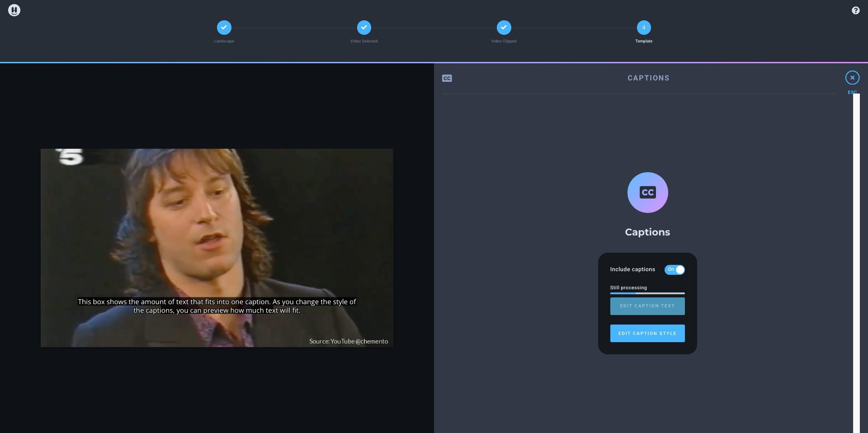Toggle the Include captions switch off
868x433 pixels.
(x=675, y=269)
